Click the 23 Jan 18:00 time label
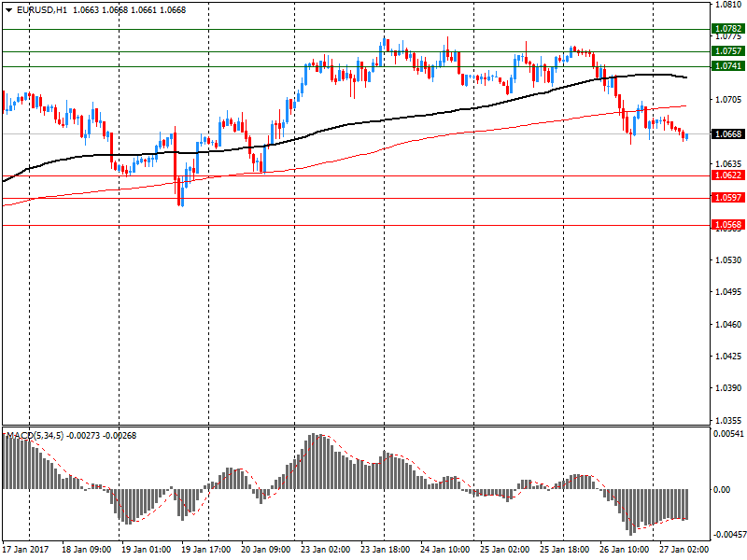The height and width of the screenshot is (560, 747). [385, 549]
